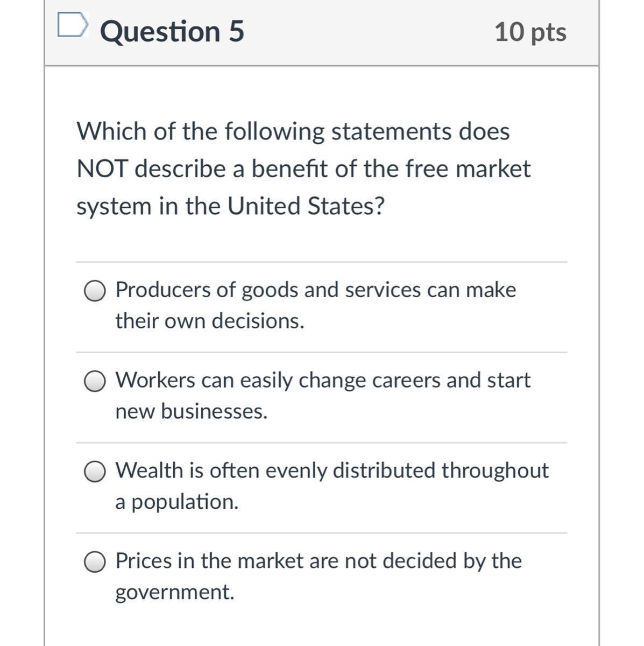Pick radio button for 'Prices in the market'
This screenshot has width=644, height=646.
click(95, 563)
